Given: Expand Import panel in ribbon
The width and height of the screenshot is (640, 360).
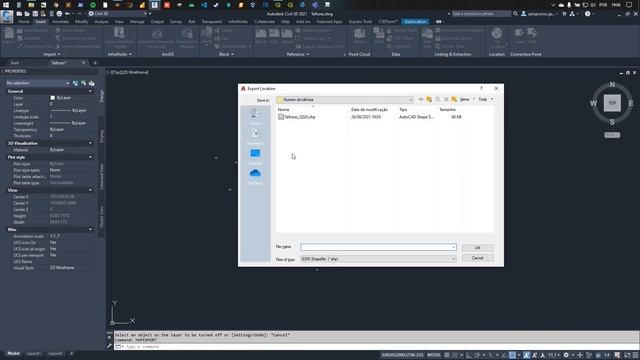Looking at the screenshot, I should click(x=51, y=54).
